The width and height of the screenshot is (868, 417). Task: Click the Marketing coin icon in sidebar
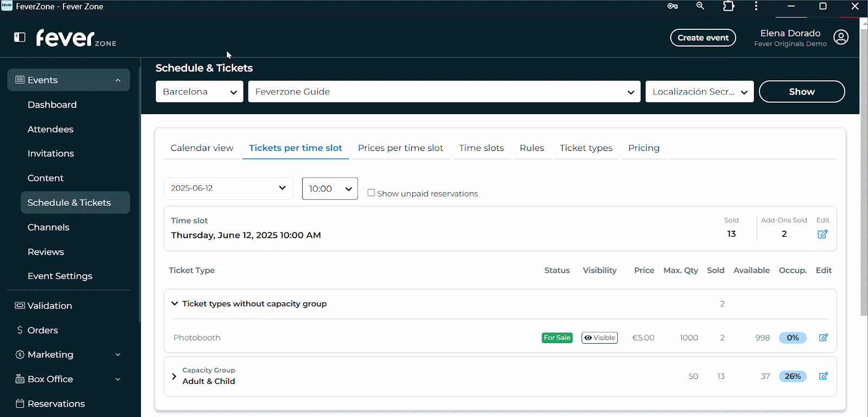pos(20,355)
